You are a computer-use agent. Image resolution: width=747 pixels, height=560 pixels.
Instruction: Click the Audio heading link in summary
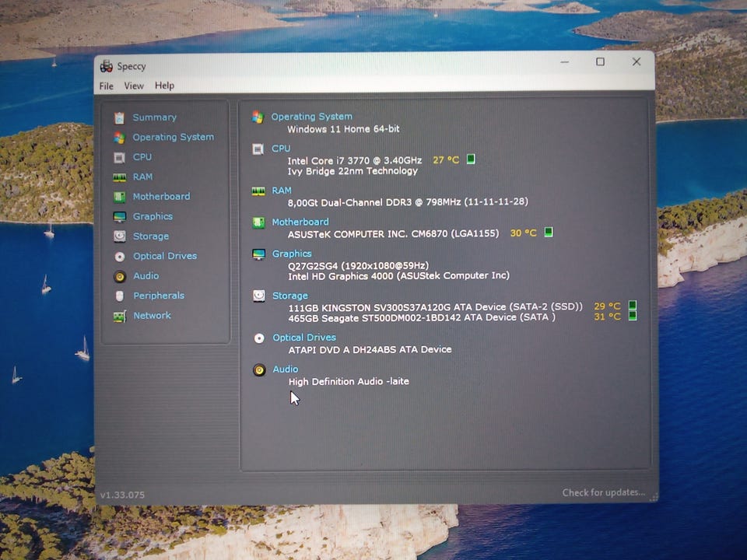pos(286,369)
